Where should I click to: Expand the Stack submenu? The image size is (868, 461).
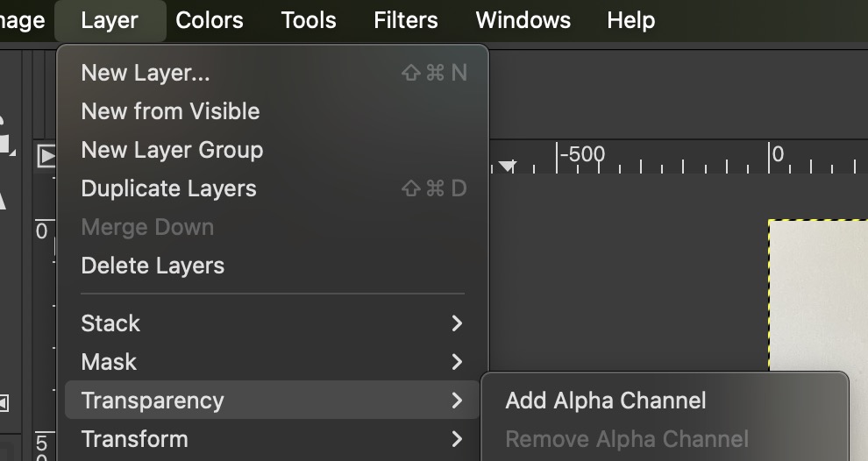pyautogui.click(x=273, y=323)
